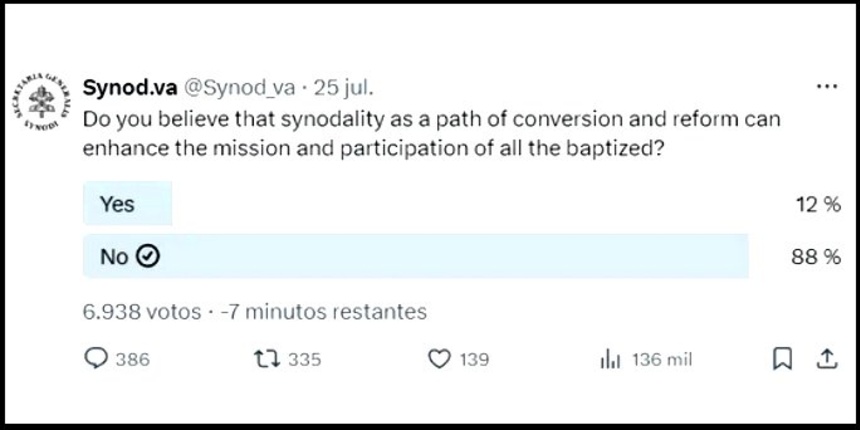Click the reply speech bubble icon
Image resolution: width=860 pixels, height=430 pixels.
pyautogui.click(x=96, y=359)
